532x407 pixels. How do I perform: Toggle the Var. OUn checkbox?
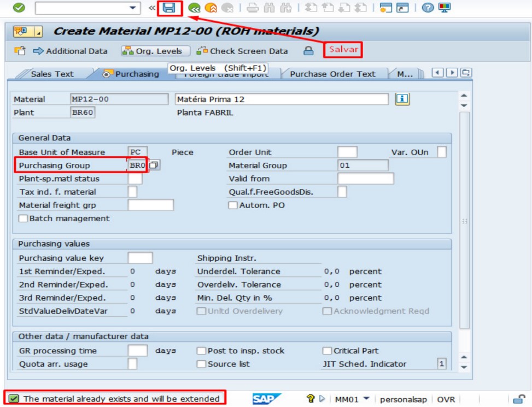442,152
